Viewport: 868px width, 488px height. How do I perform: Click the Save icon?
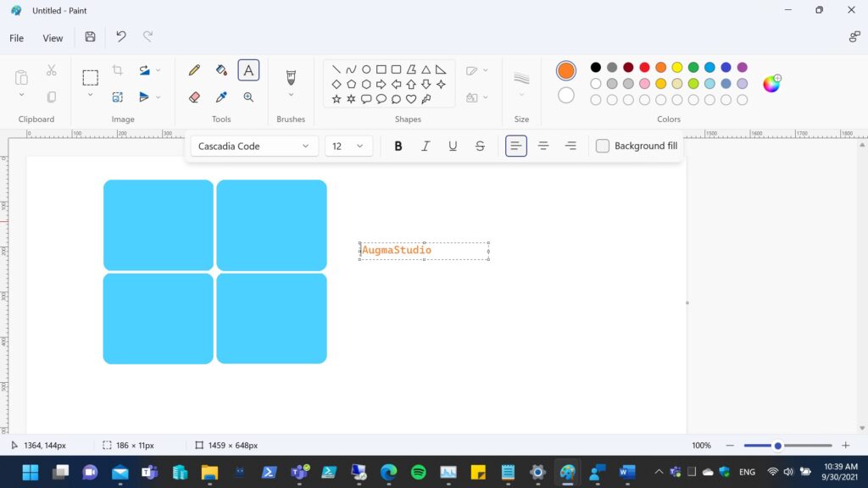click(x=90, y=37)
